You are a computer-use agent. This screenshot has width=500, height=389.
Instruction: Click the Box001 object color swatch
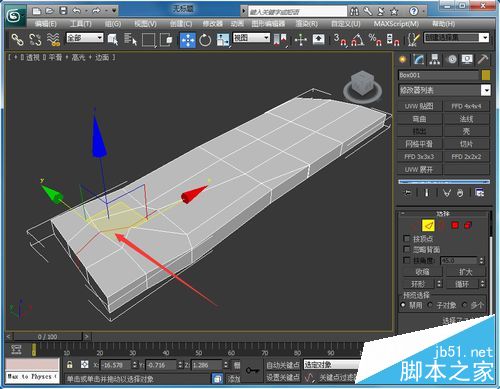tap(486, 75)
